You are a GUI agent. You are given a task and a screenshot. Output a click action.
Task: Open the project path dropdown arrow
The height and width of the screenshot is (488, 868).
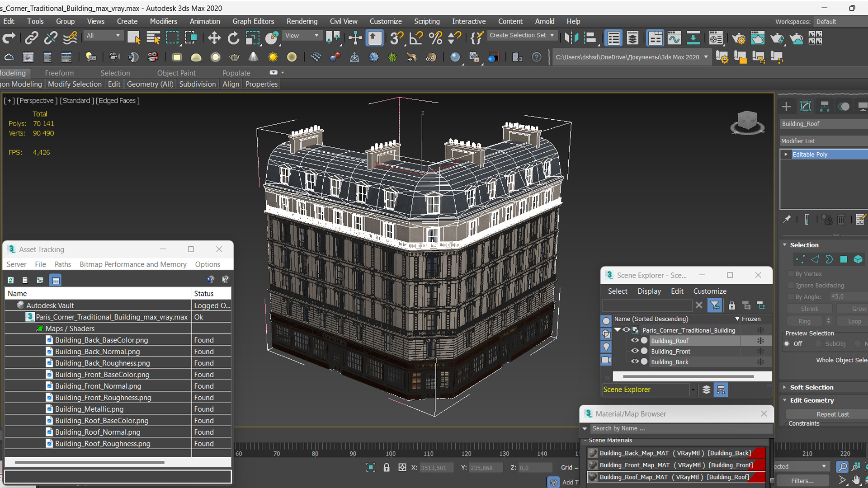click(x=706, y=57)
